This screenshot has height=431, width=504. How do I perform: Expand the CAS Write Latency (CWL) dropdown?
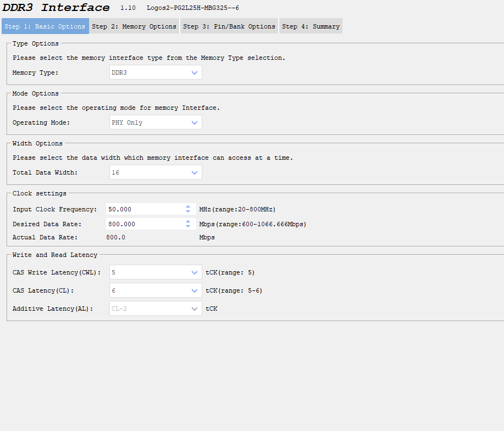(156, 272)
